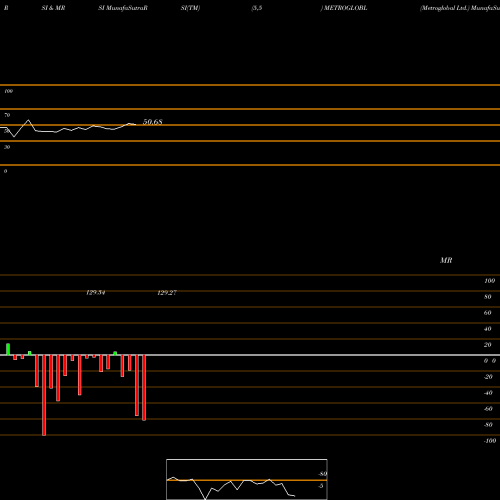Click the 100 label on MR axis
The height and width of the screenshot is (500, 500).
490,281
